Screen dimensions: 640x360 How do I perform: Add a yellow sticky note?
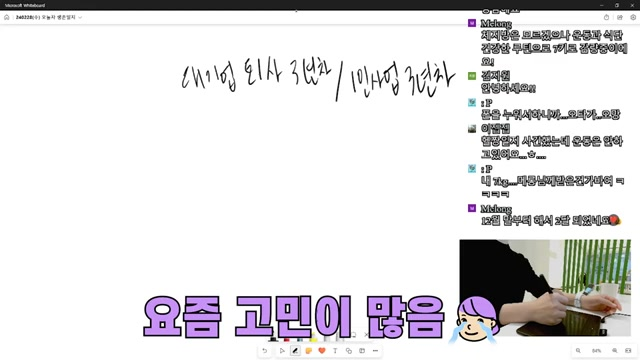click(x=309, y=351)
